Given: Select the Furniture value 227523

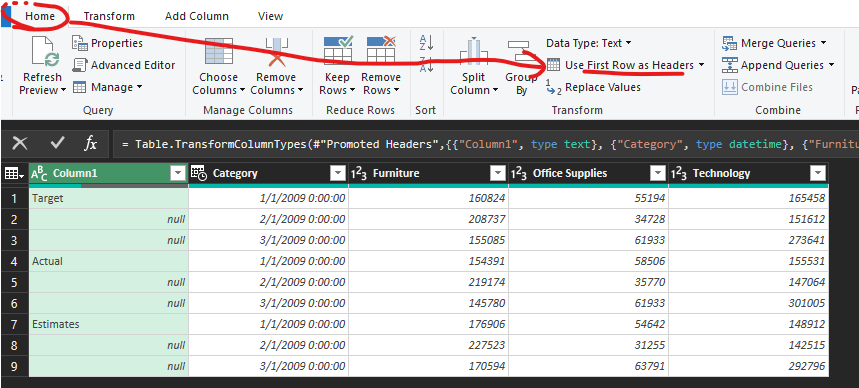Looking at the screenshot, I should pos(428,345).
